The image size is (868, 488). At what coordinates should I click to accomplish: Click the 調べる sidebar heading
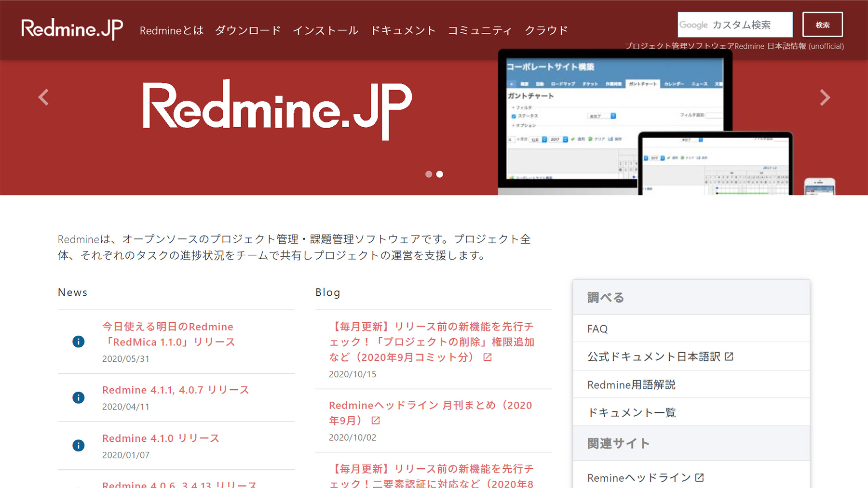click(x=606, y=298)
